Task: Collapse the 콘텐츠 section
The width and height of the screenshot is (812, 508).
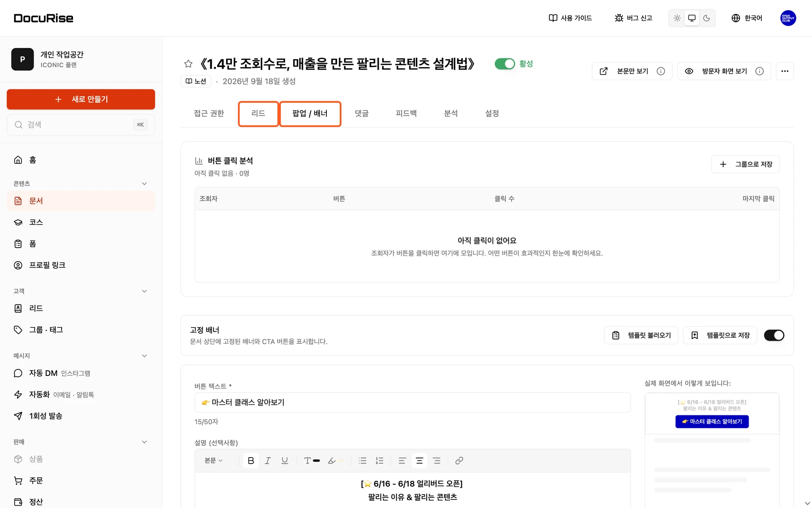Action: (144, 184)
